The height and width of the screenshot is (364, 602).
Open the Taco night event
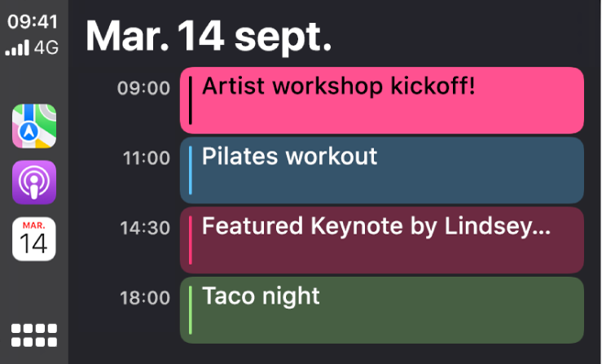pyautogui.click(x=381, y=309)
